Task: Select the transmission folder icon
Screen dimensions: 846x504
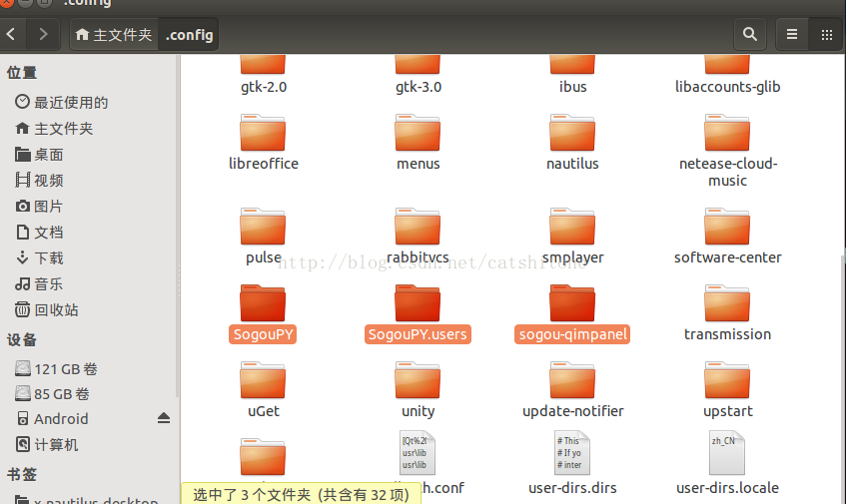Action: click(x=727, y=303)
